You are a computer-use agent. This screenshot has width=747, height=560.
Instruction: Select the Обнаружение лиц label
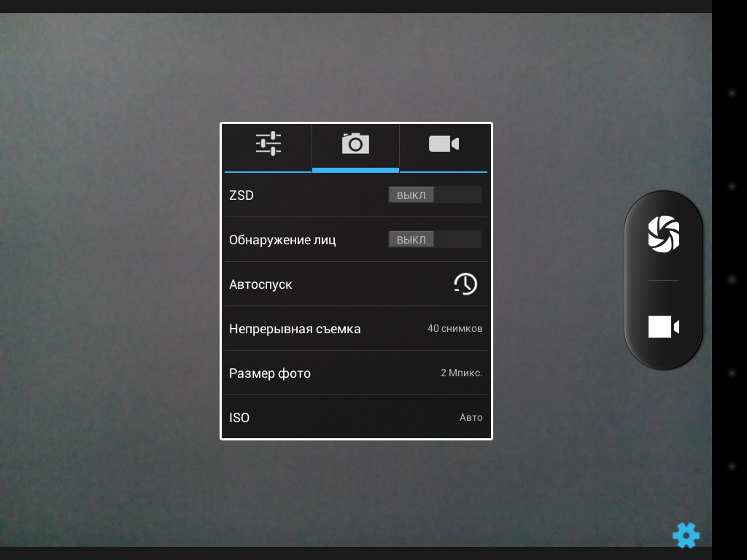[282, 240]
